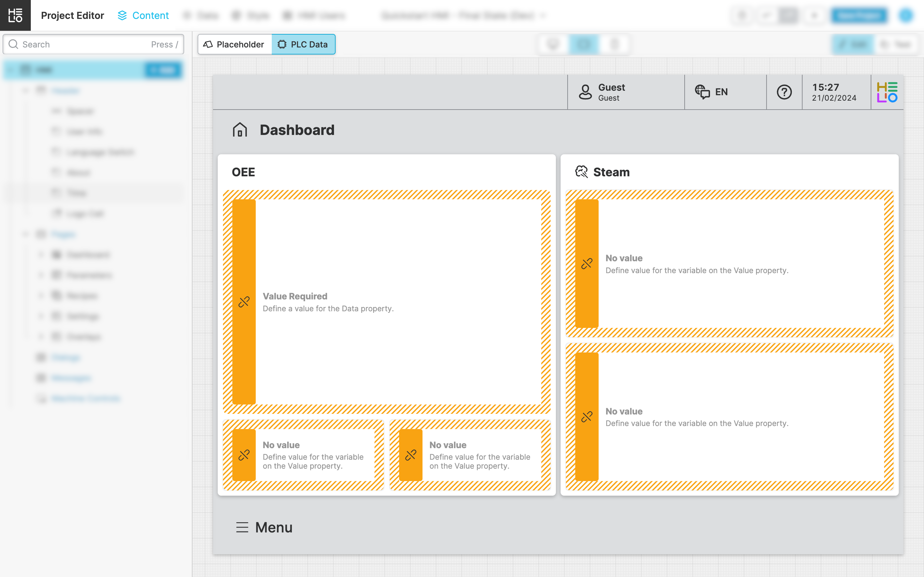Click the Guest username label
This screenshot has width=924, height=577.
pos(611,88)
